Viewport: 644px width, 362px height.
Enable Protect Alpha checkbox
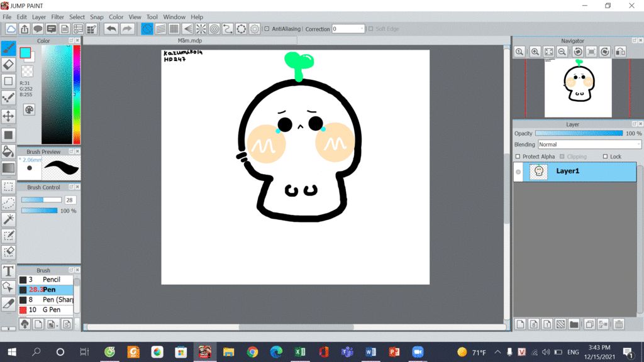tap(518, 156)
